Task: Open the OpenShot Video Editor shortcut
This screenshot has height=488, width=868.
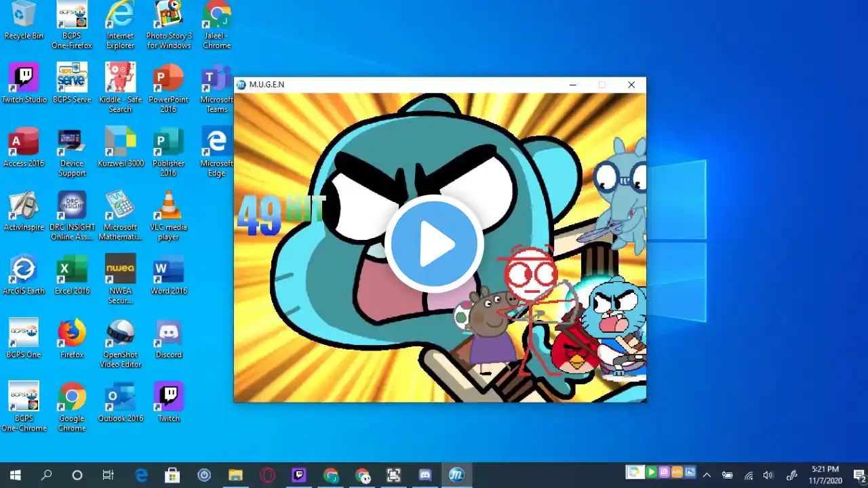Action: point(120,338)
